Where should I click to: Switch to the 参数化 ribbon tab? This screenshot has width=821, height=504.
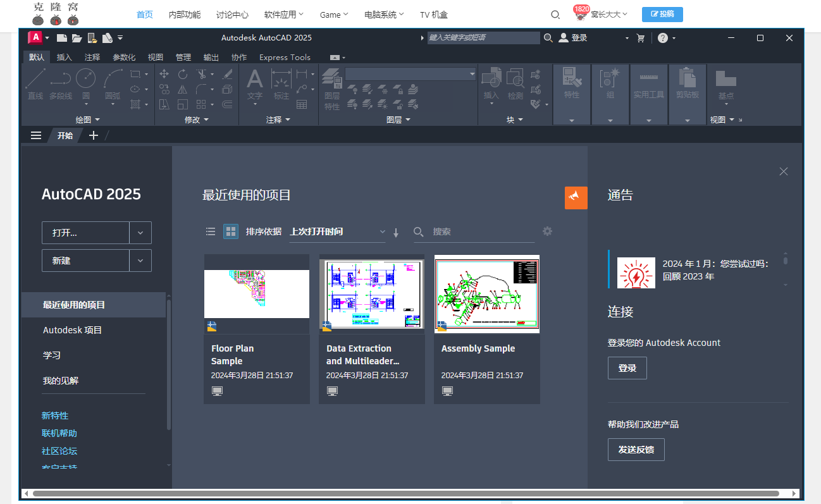pyautogui.click(x=124, y=57)
